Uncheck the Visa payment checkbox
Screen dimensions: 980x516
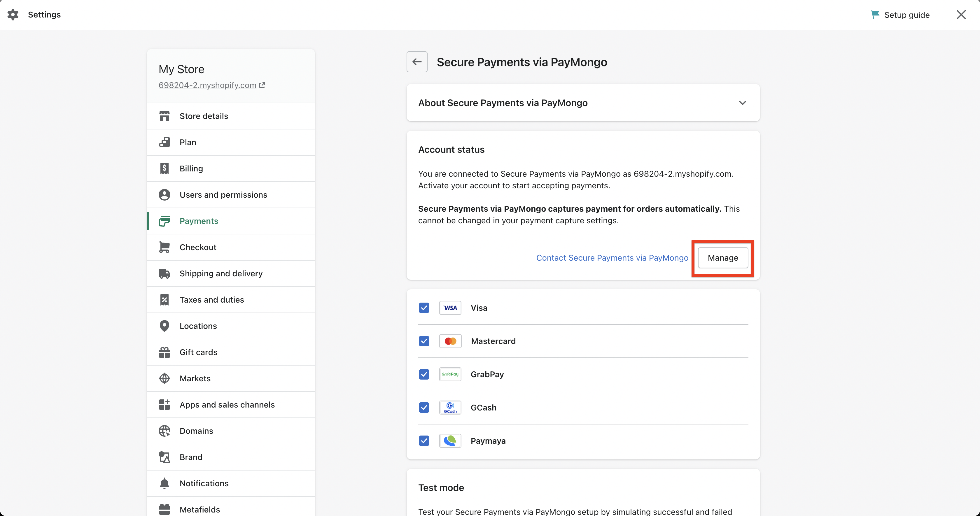tap(424, 308)
